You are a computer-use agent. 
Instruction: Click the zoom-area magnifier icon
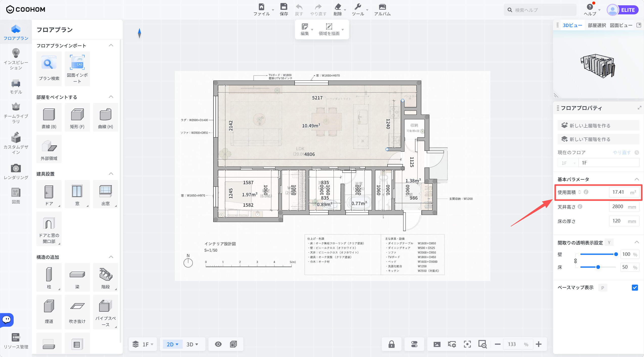(x=483, y=344)
